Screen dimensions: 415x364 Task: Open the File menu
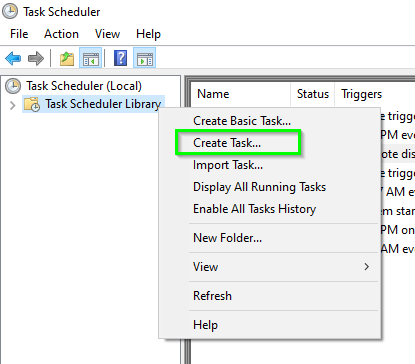(19, 34)
